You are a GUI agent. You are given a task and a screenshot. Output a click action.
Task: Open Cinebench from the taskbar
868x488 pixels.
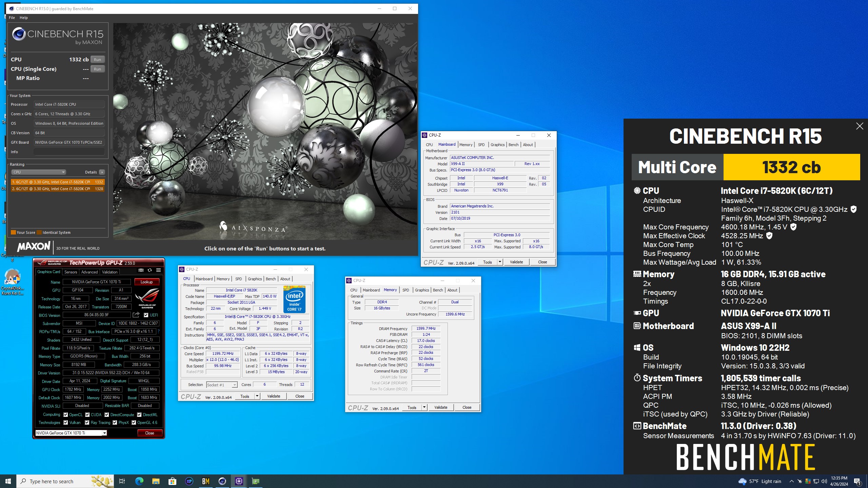click(222, 481)
